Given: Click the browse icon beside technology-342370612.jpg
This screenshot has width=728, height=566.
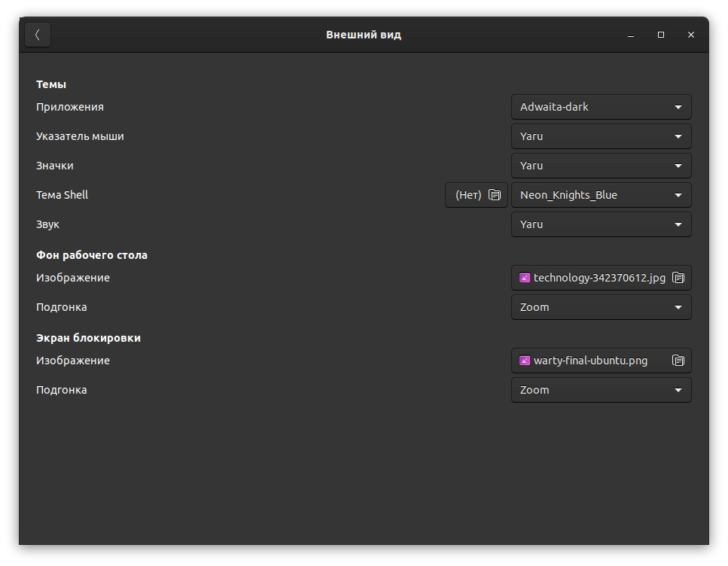Looking at the screenshot, I should coord(678,278).
